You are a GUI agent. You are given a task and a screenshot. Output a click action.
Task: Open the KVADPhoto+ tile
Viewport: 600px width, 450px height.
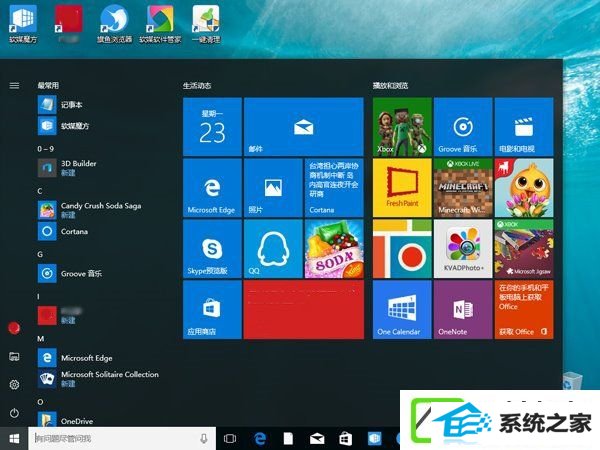point(463,249)
